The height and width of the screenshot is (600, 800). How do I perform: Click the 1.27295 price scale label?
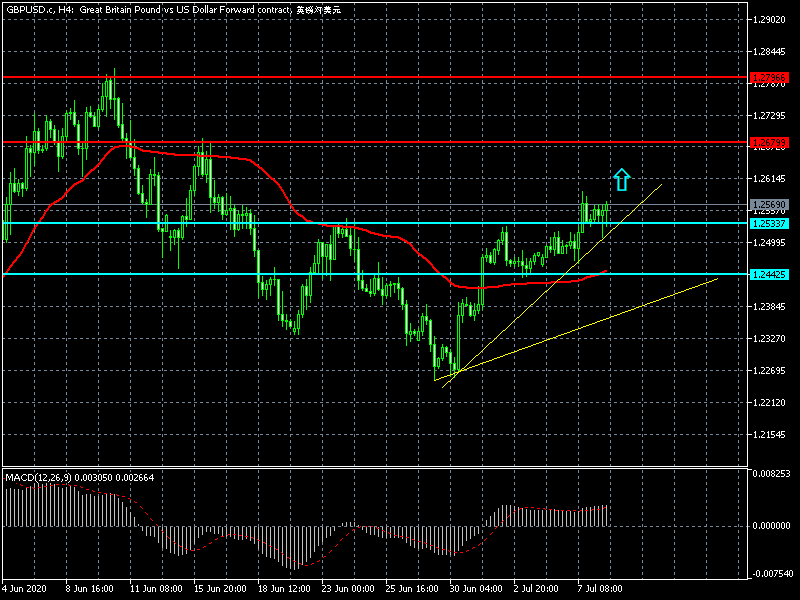tap(769, 116)
